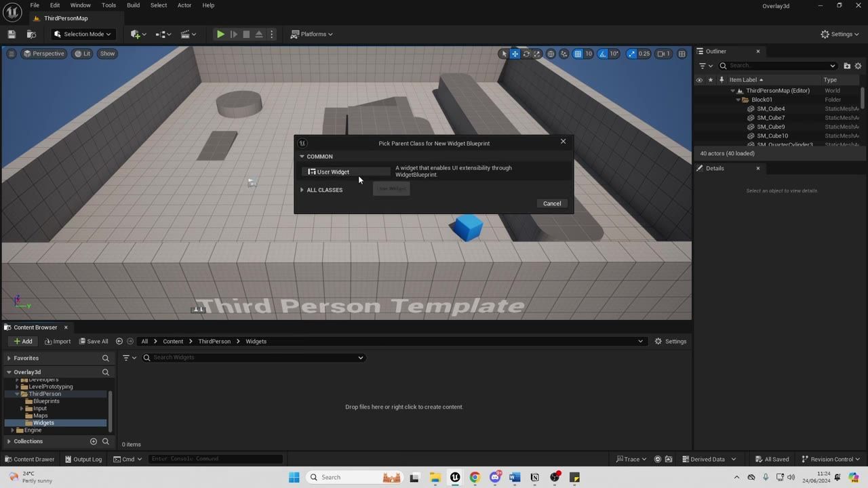The height and width of the screenshot is (488, 868).
Task: Activate the Scale tool in viewport
Action: pos(536,54)
